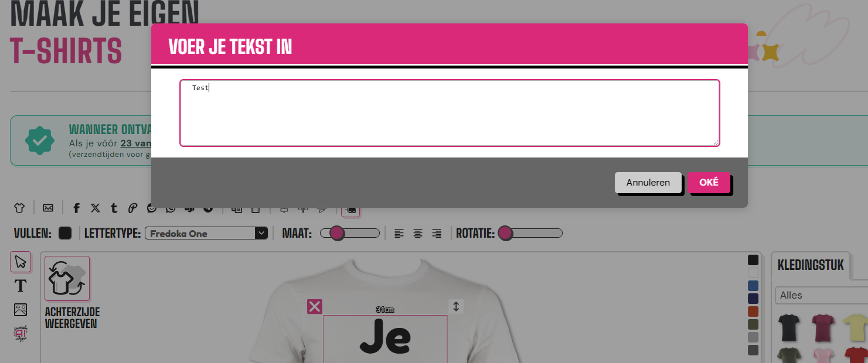Open the image upload tool
Image resolution: width=868 pixels, height=363 pixels.
point(21,310)
